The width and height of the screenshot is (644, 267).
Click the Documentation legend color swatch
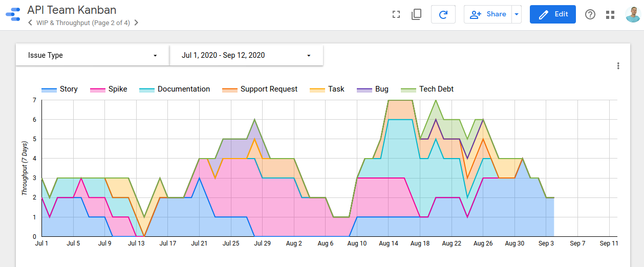[x=147, y=90]
